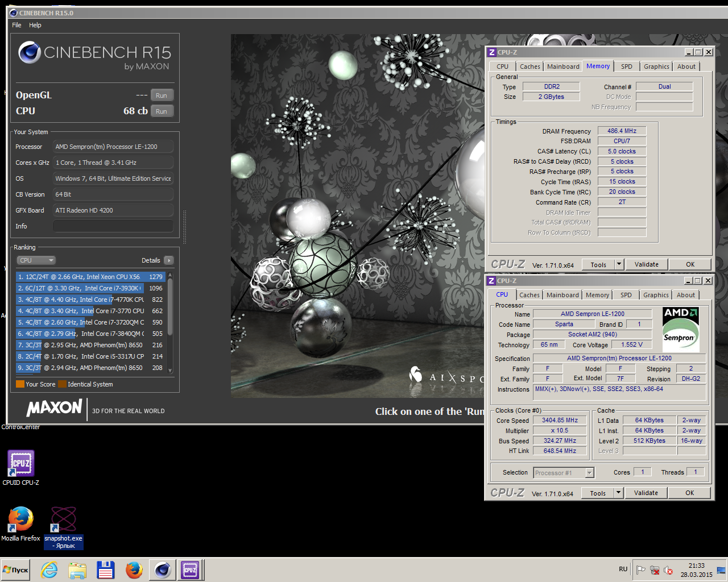The image size is (728, 582).
Task: Click the Firefox icon in the taskbar
Action: click(x=134, y=569)
